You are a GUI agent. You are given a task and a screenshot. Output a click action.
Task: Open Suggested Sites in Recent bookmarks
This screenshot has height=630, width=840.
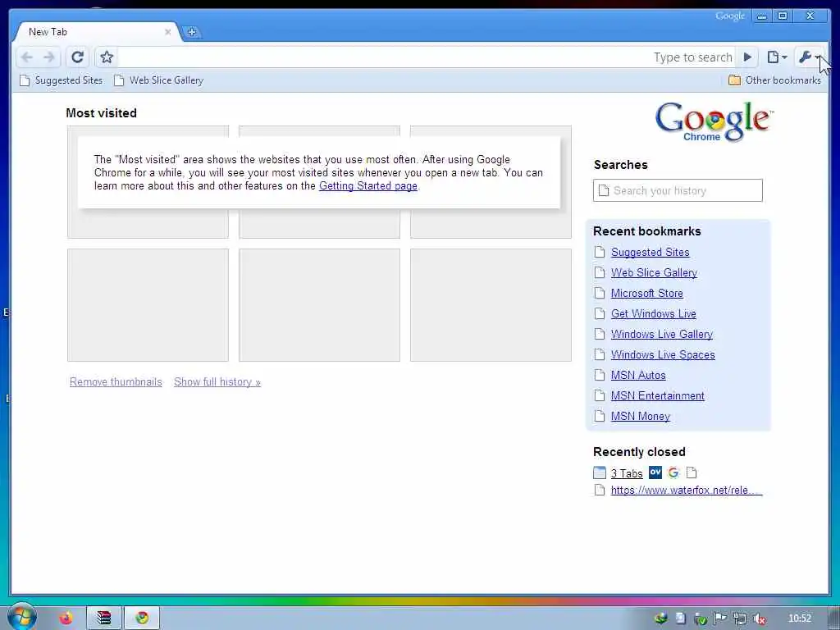(x=650, y=253)
